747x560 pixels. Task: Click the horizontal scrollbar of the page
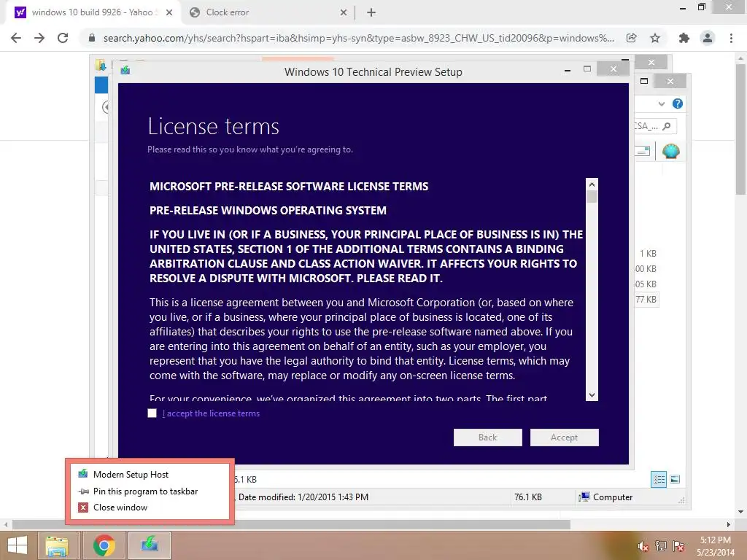pyautogui.click(x=291, y=525)
